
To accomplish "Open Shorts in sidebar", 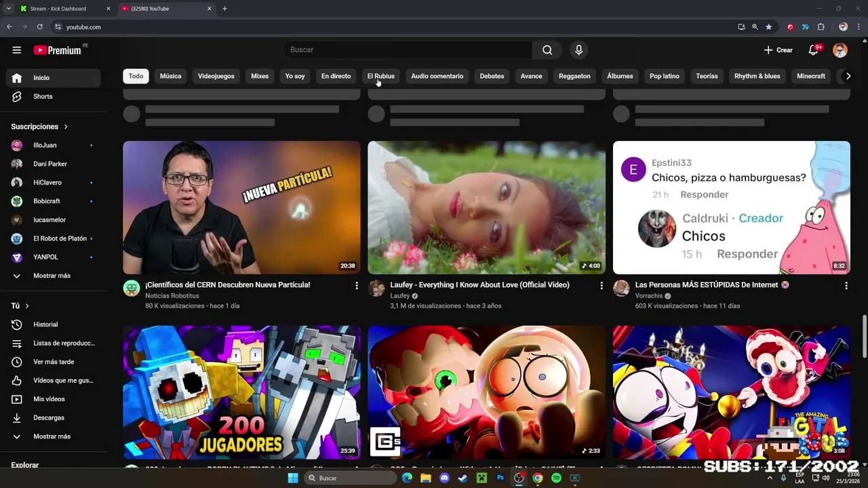I will (x=54, y=96).
